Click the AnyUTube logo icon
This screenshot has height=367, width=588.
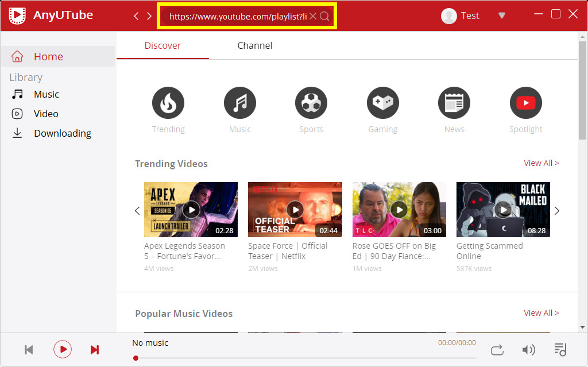click(17, 16)
